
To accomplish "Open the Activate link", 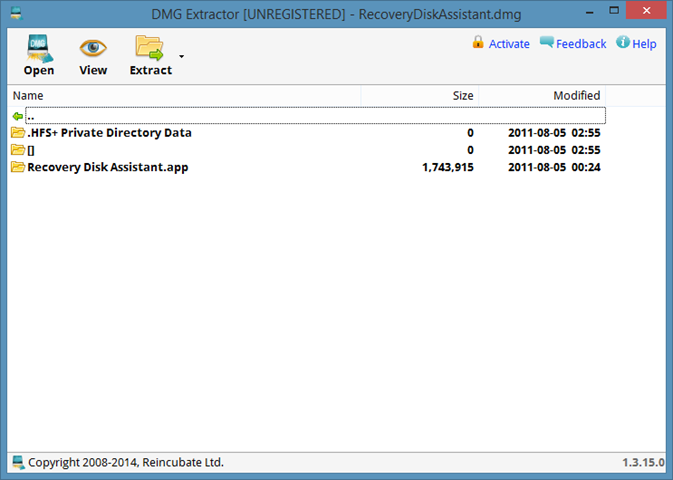I will coord(509,44).
